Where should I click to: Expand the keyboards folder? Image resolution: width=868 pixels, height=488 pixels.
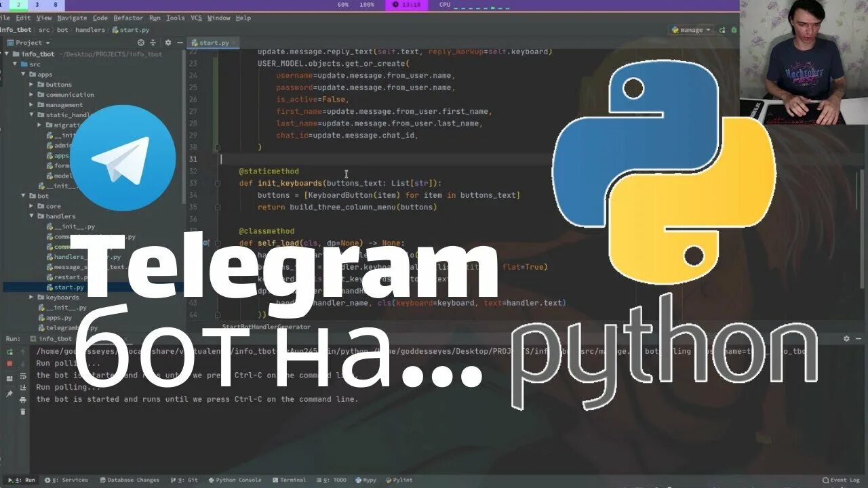31,298
